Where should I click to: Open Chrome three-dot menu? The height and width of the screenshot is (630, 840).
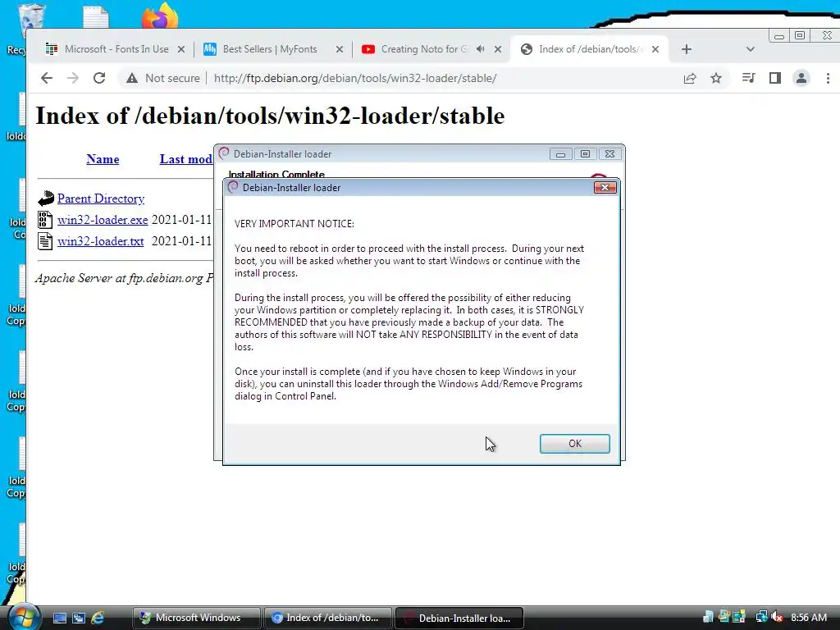point(828,78)
